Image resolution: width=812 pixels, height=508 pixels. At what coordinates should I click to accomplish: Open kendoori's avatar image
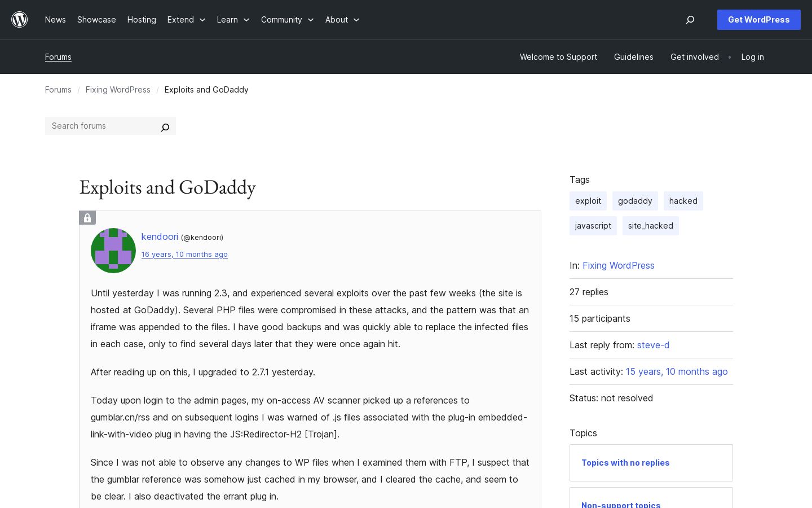[x=113, y=251]
